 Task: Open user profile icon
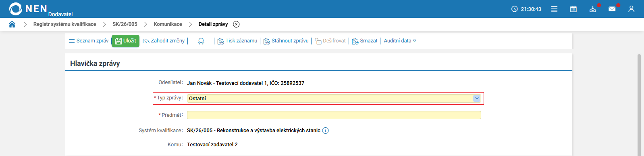coord(631,9)
